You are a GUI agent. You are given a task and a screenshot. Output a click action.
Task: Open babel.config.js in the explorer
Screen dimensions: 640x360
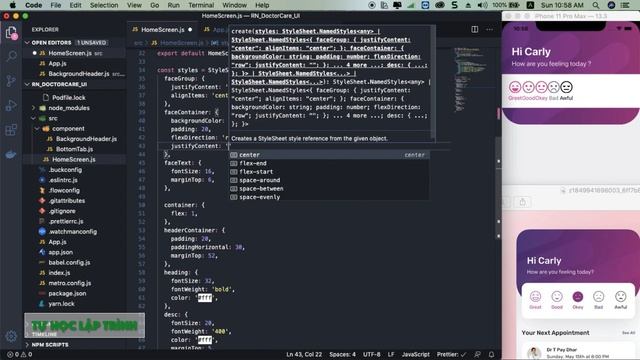[x=69, y=262]
